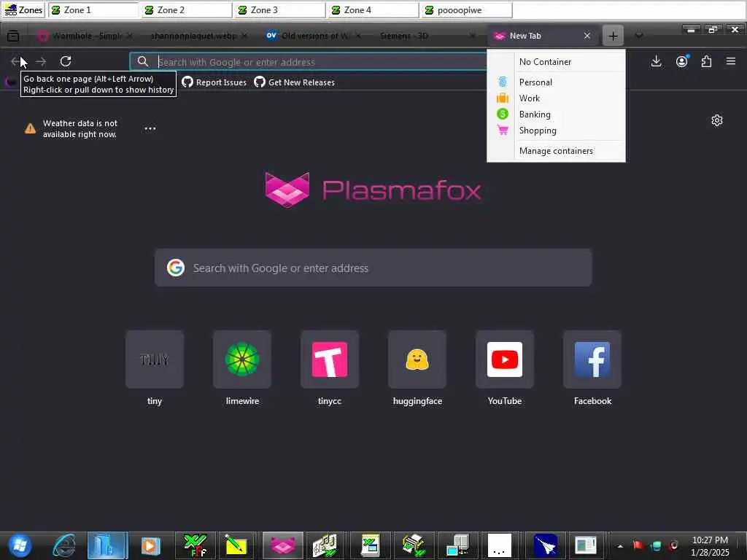
Task: Open the limewire shortcut tile
Action: coord(242,359)
